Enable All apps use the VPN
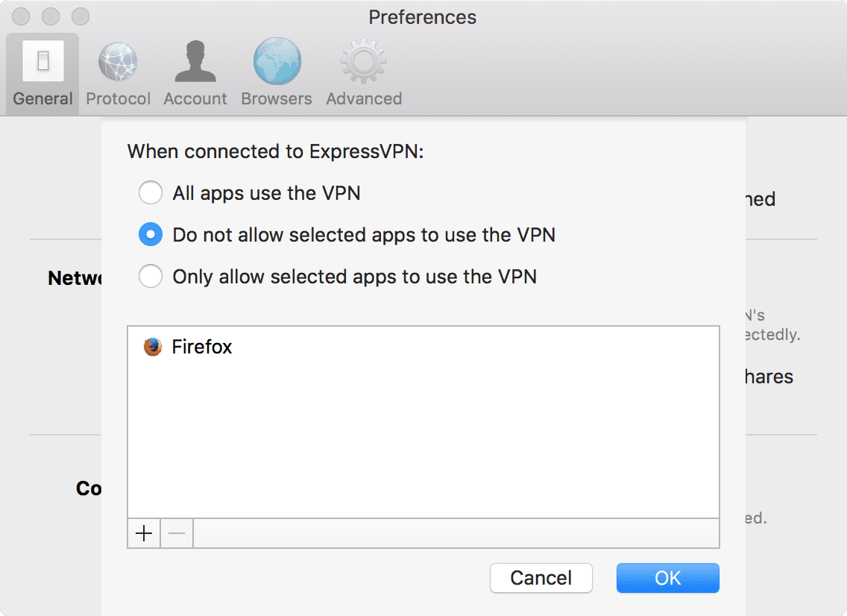847x616 pixels. coord(151,192)
